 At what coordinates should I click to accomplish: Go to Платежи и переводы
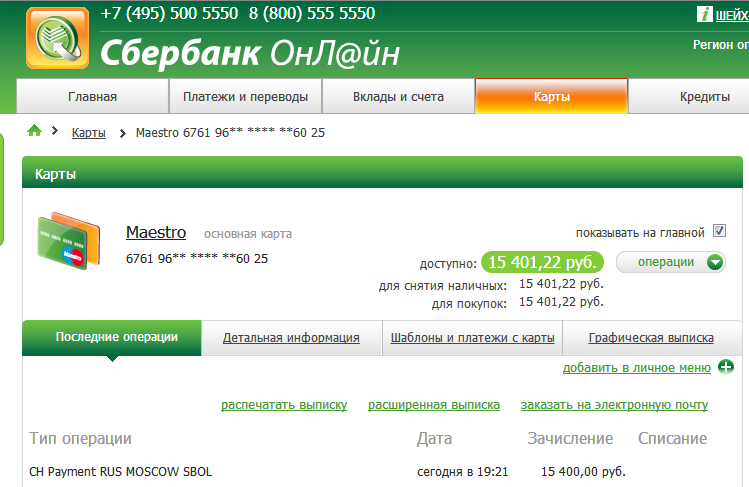point(246,96)
